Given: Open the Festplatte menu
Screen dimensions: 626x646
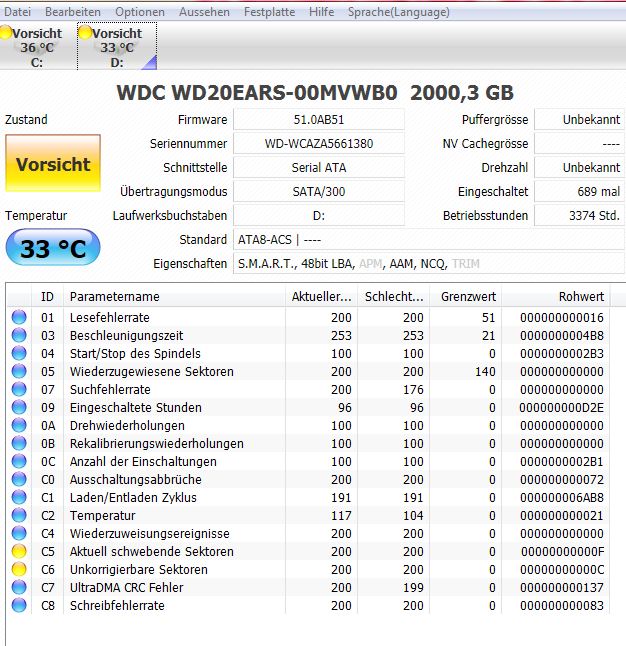Looking at the screenshot, I should [269, 12].
